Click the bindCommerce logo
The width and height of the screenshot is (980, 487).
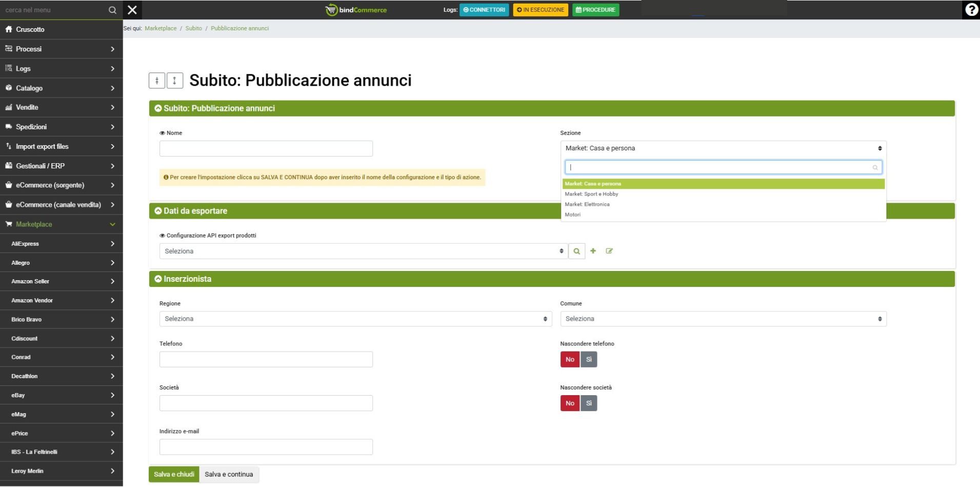356,10
